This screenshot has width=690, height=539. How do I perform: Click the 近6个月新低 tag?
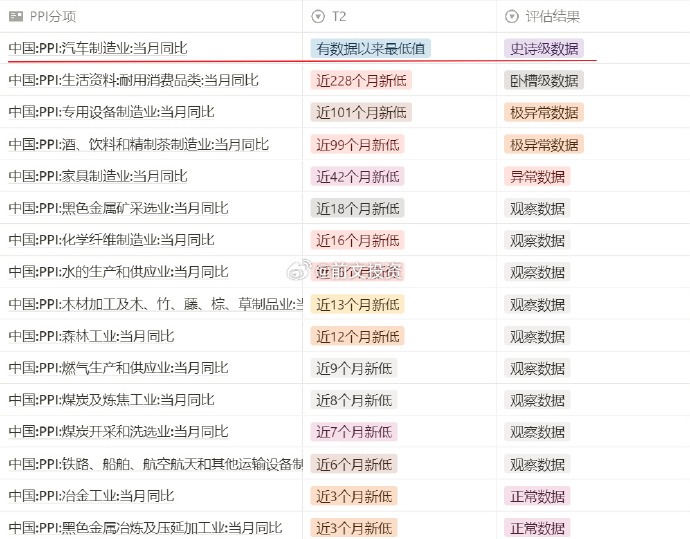354,464
